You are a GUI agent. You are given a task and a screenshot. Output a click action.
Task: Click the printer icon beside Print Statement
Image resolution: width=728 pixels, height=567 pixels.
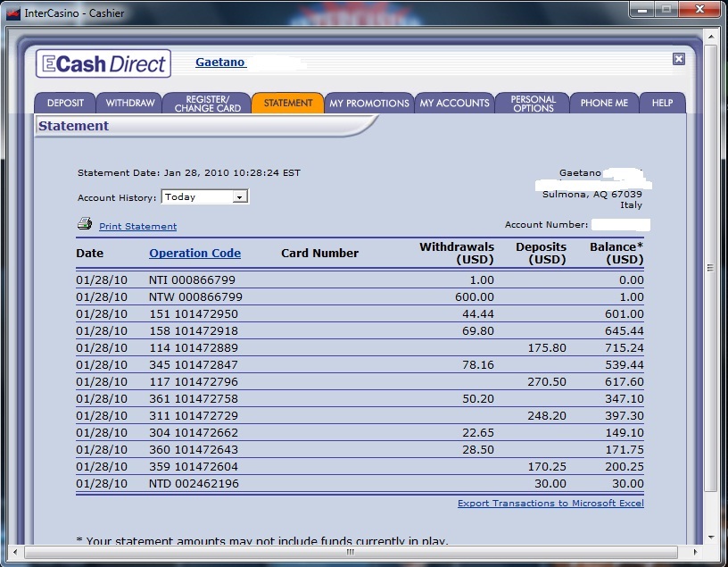tap(85, 224)
